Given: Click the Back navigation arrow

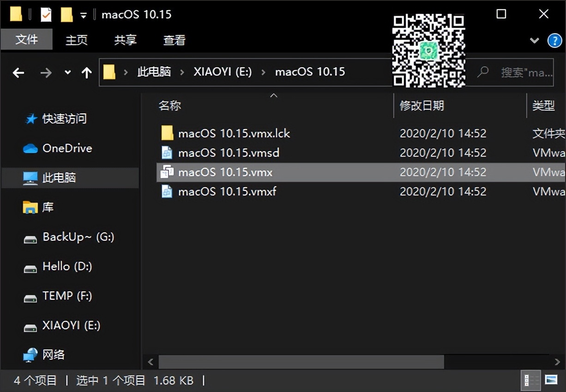Looking at the screenshot, I should pos(18,72).
